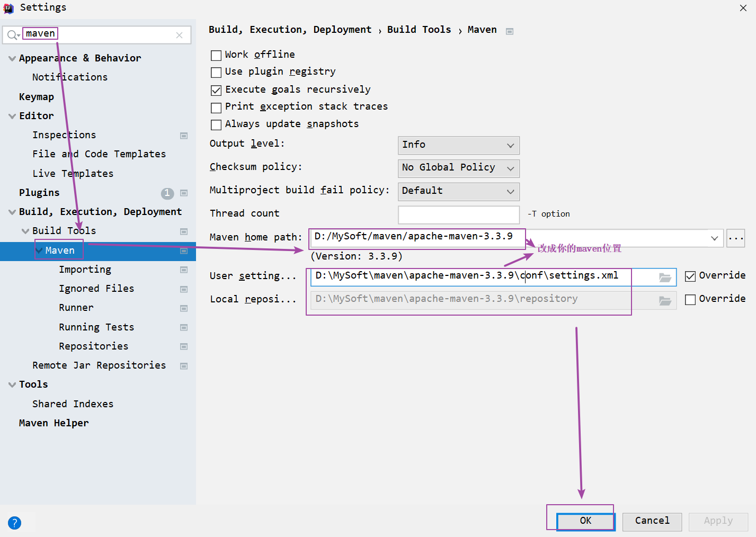Viewport: 756px width, 537px height.
Task: Click the project icon beside Importing
Action: pos(184,270)
